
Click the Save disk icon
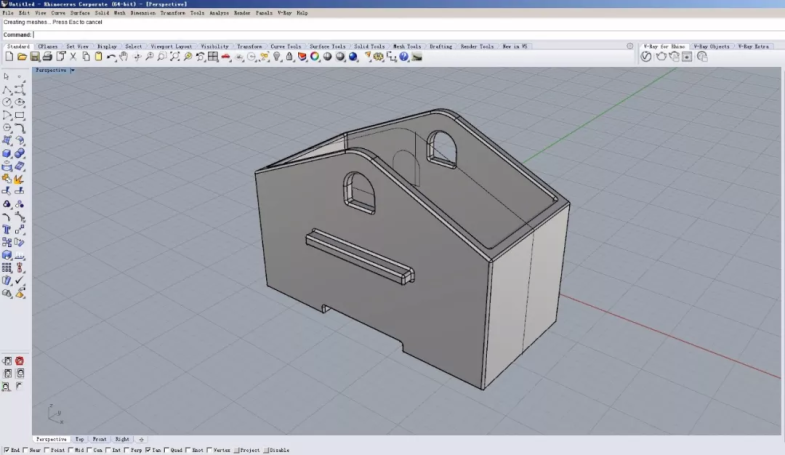click(34, 57)
